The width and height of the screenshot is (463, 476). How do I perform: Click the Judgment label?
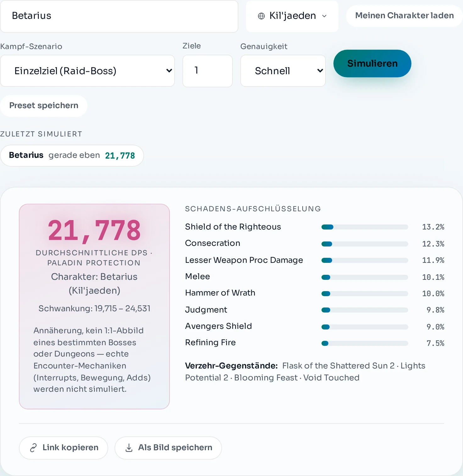click(206, 310)
